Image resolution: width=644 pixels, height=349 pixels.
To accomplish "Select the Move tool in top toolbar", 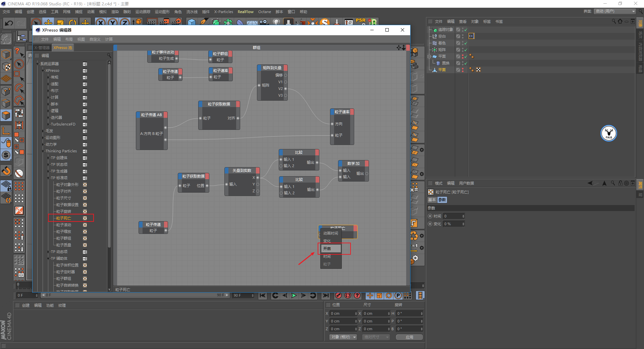I will (48, 23).
